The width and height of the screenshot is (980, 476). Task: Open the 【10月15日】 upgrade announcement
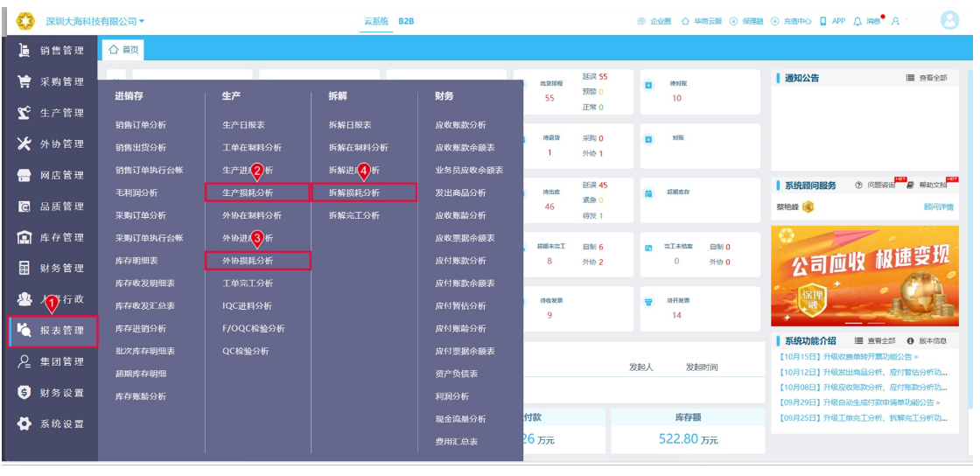(x=849, y=357)
